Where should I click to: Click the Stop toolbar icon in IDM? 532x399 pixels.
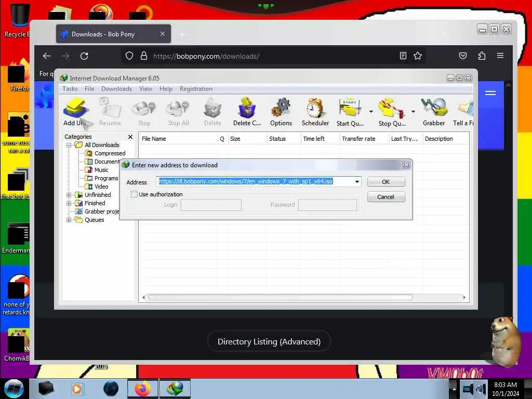pyautogui.click(x=144, y=112)
